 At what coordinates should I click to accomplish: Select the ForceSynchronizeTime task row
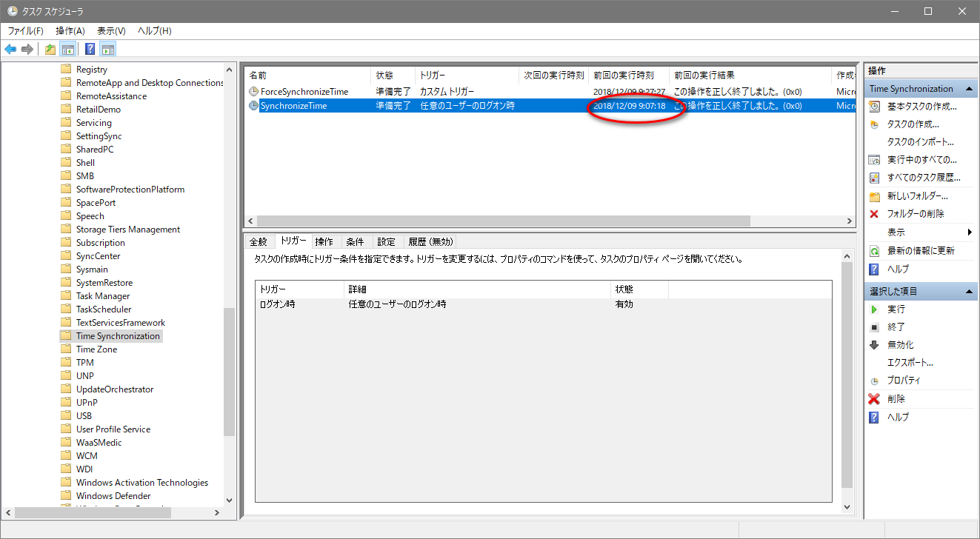point(304,92)
